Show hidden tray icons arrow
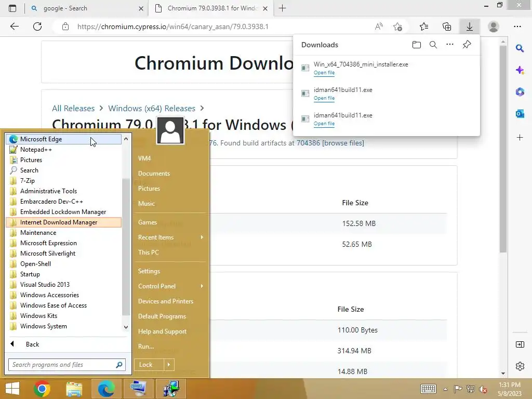This screenshot has width=532, height=399. tap(445, 389)
